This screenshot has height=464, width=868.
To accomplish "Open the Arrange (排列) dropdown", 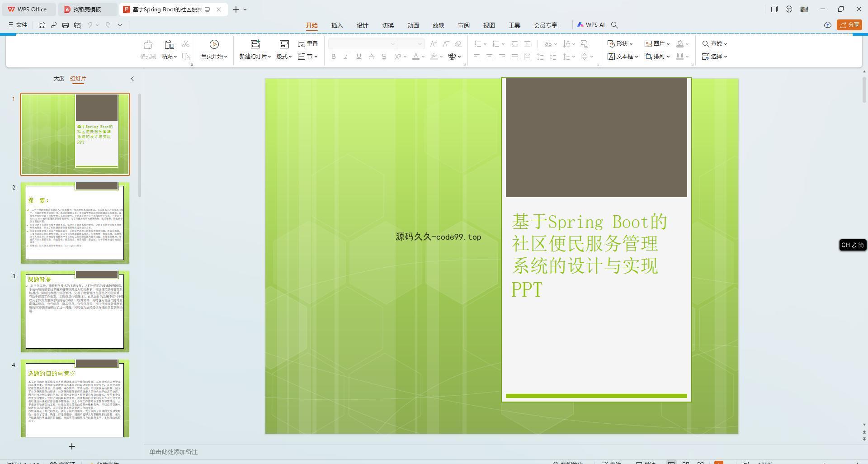I will tap(657, 57).
